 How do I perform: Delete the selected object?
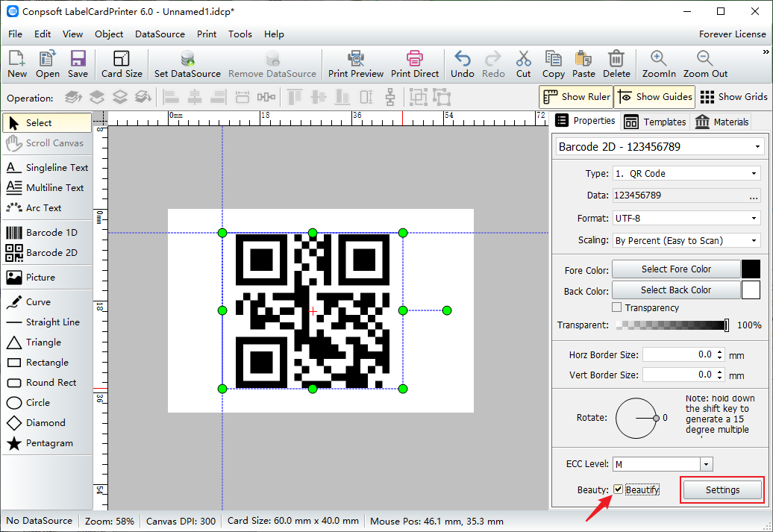point(616,64)
